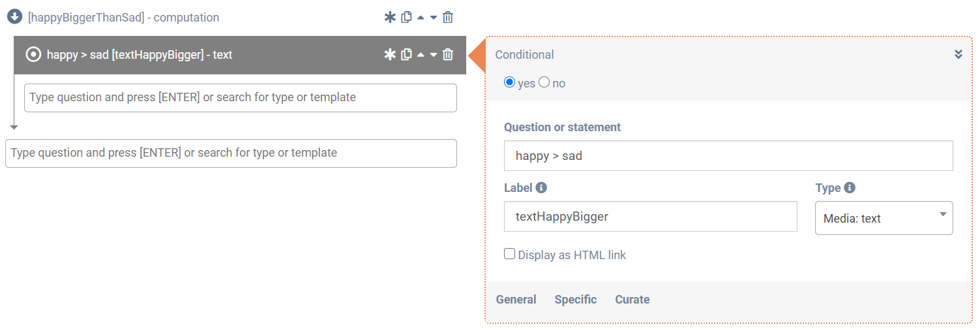Expand the Conditional panel double chevron
This screenshot has height=329, width=980.
[x=958, y=55]
